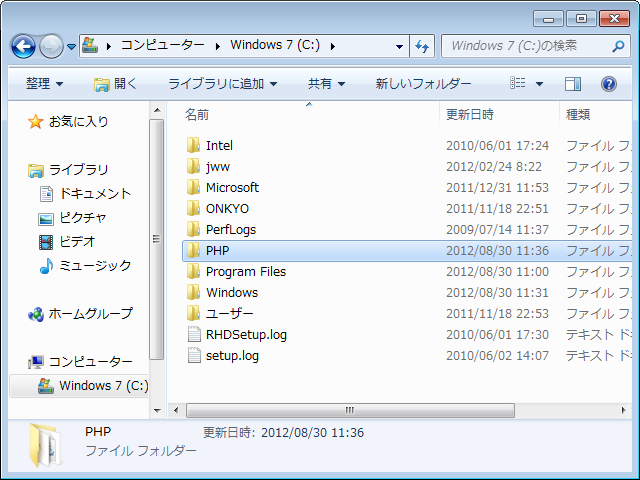Click the ピクチャ picture icon
Image resolution: width=640 pixels, height=480 pixels.
(x=46, y=219)
